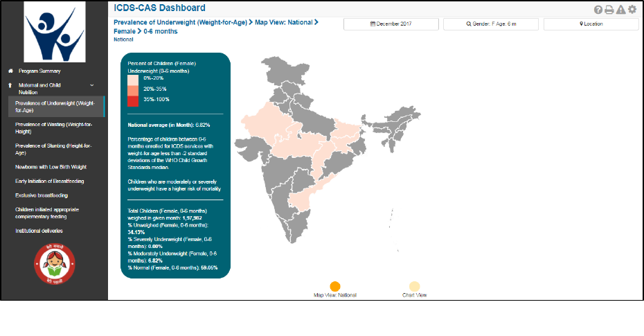Click the 35%-100% red legend swatch
Viewport: 644px width, 336px height.
point(133,101)
